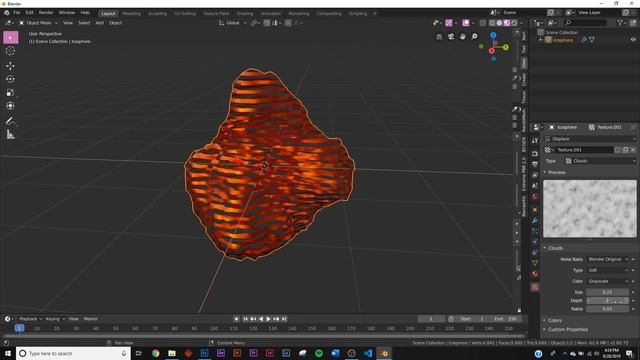Select the Select Box tool
The height and width of the screenshot is (360, 640).
[x=11, y=38]
